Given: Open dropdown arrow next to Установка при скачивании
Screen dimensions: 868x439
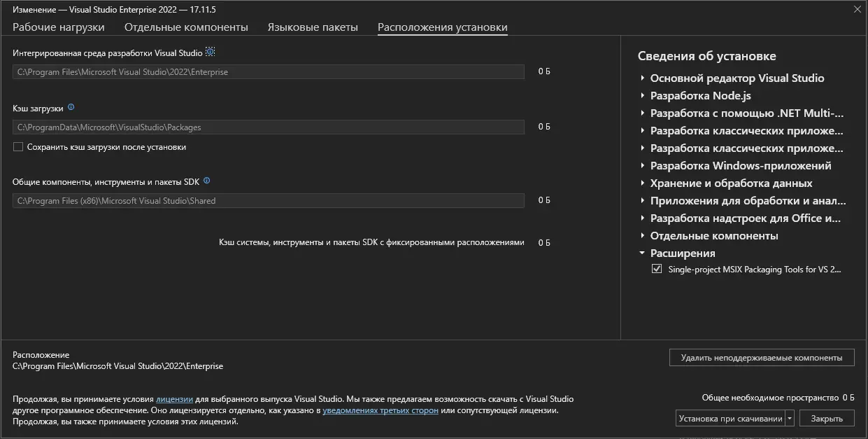Looking at the screenshot, I should (x=790, y=419).
